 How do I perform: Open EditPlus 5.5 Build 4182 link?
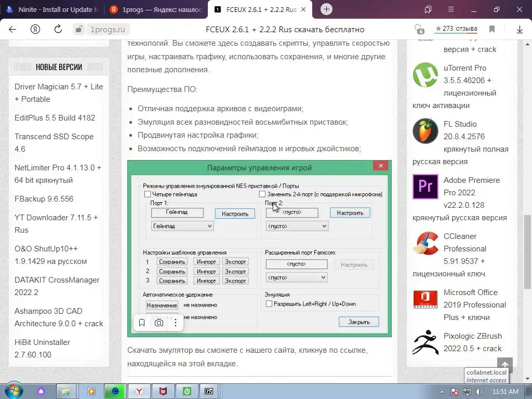55,118
